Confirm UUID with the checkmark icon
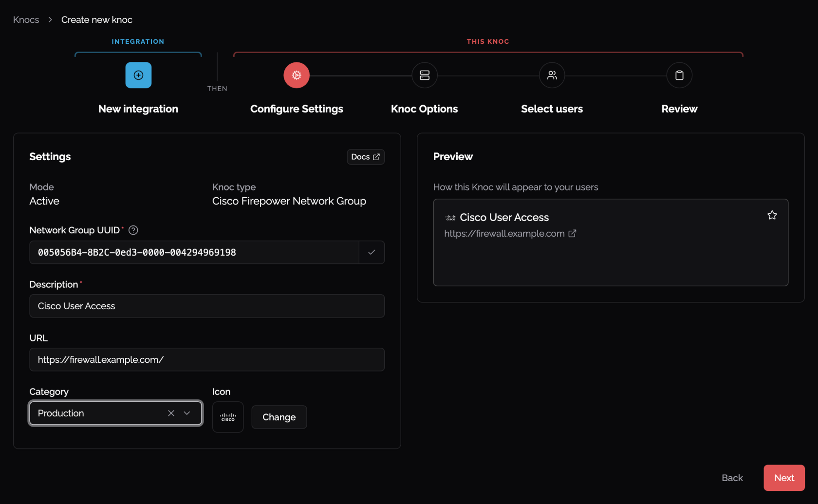818x504 pixels. point(372,252)
